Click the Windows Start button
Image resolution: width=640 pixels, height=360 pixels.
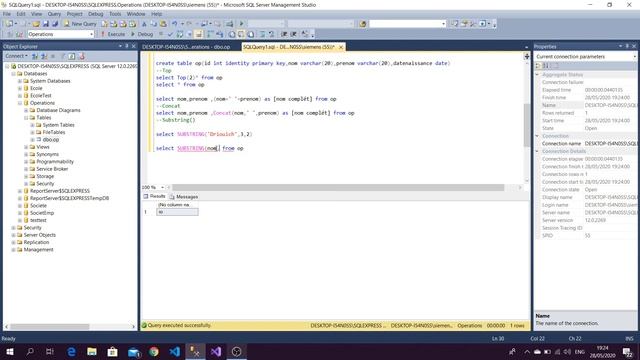click(9, 352)
